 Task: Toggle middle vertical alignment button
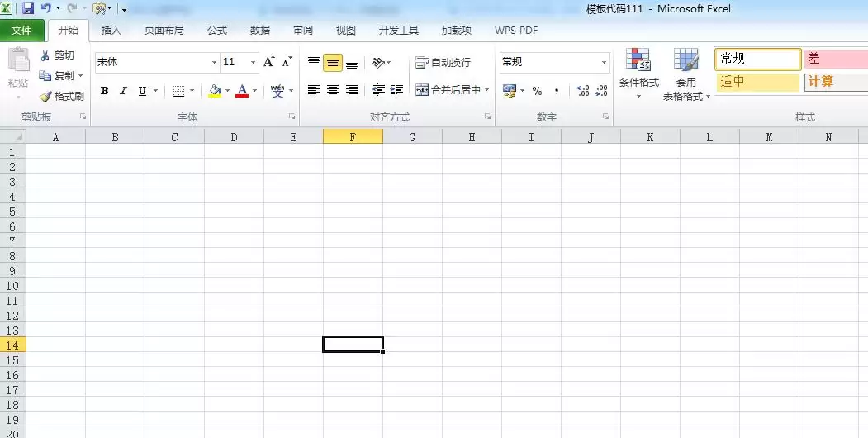coord(333,63)
